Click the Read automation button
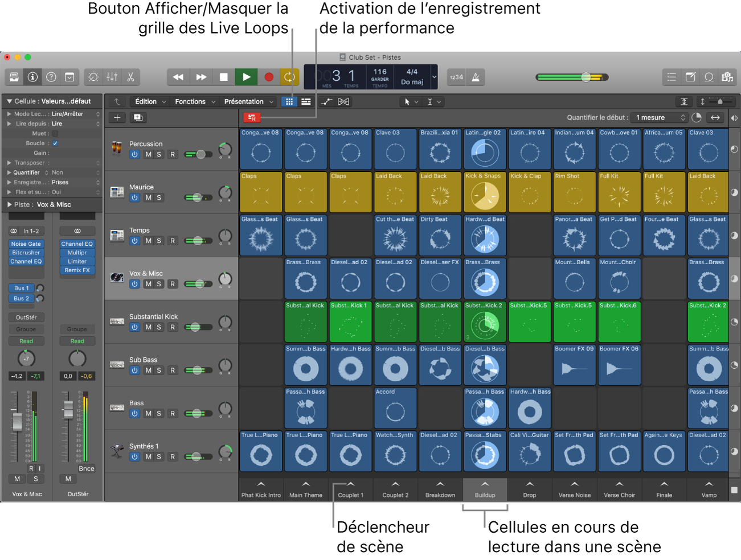This screenshot has height=560, width=741. pyautogui.click(x=26, y=341)
